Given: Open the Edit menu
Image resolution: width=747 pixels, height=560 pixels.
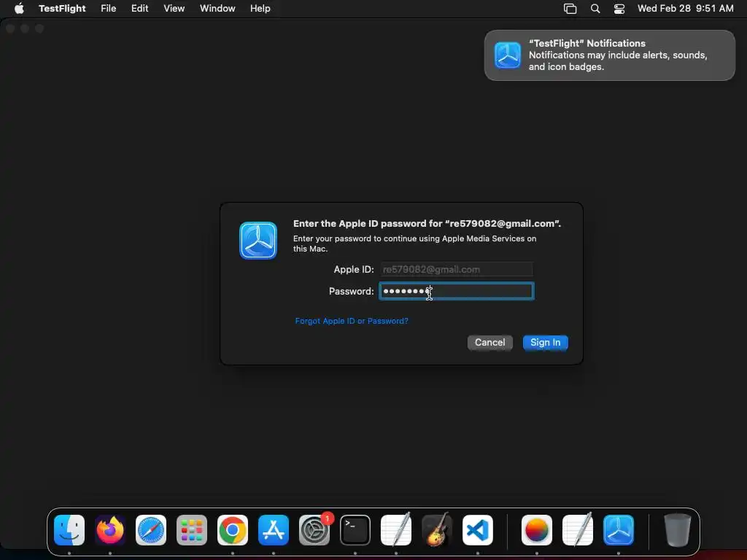Looking at the screenshot, I should [x=139, y=8].
